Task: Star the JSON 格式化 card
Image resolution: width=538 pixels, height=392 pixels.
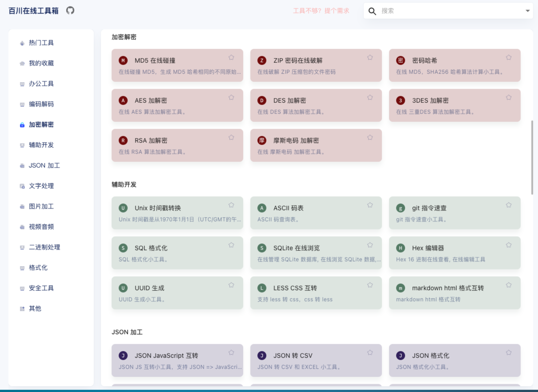Action: pos(508,353)
